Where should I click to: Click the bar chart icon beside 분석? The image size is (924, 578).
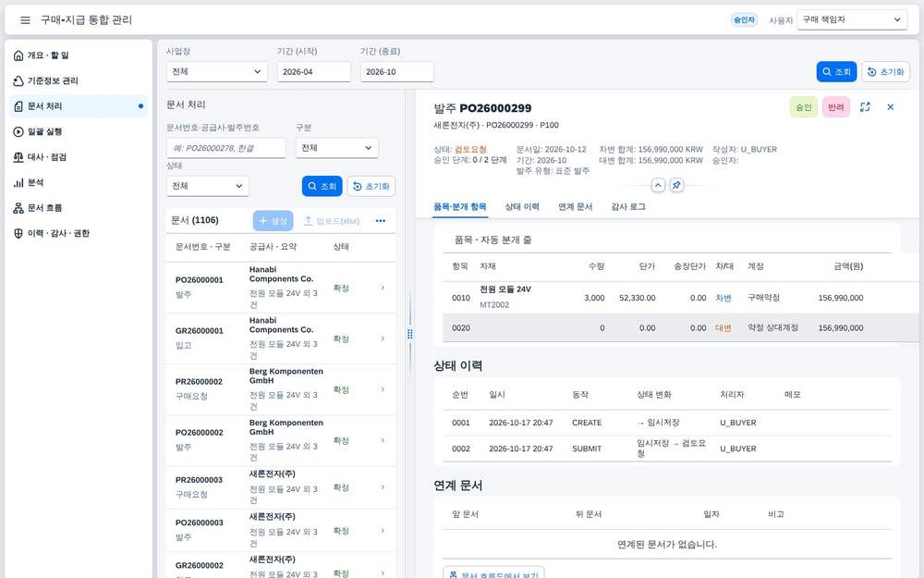[x=18, y=182]
